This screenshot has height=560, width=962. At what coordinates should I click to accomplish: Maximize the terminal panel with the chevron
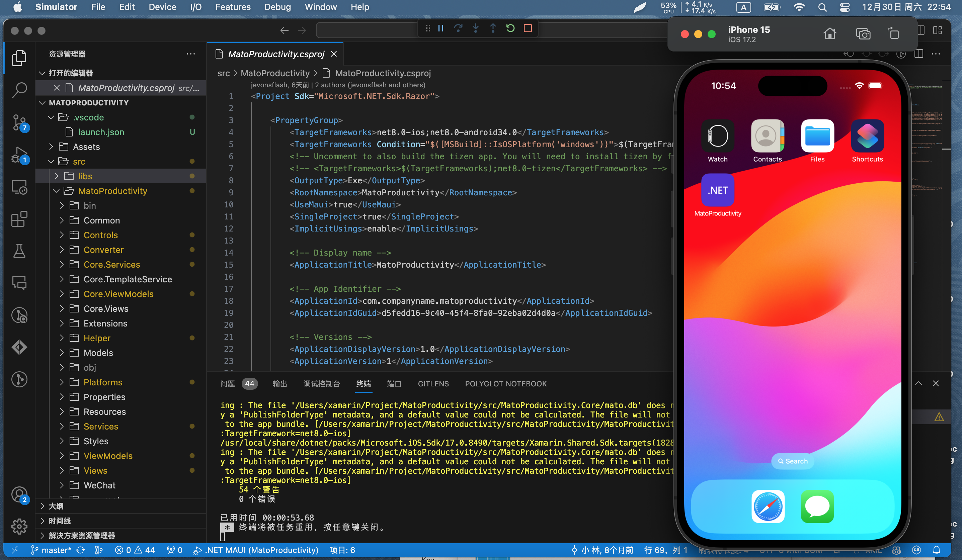918,383
